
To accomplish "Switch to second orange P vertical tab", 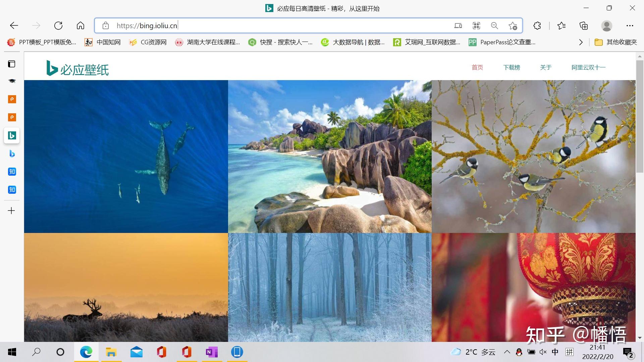I will pyautogui.click(x=12, y=117).
